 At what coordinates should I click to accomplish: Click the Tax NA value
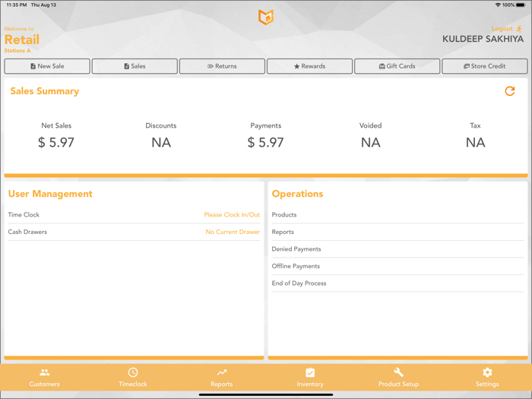pos(475,143)
